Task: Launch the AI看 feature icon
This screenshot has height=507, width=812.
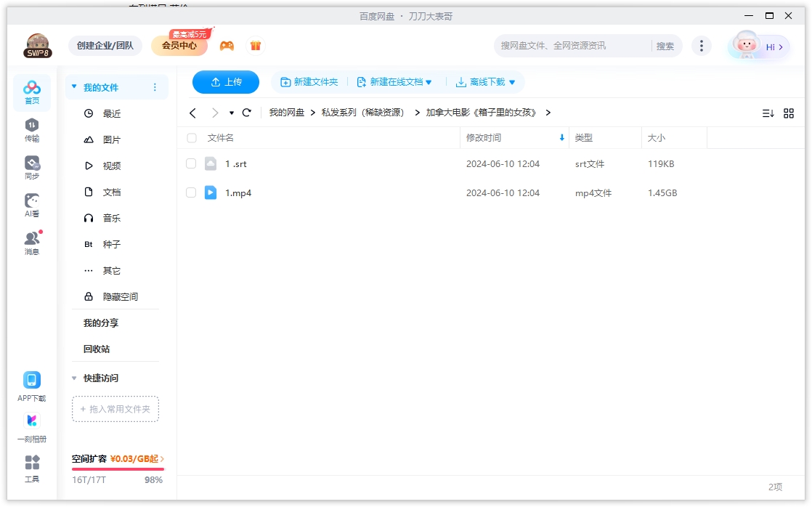Action: pyautogui.click(x=32, y=203)
